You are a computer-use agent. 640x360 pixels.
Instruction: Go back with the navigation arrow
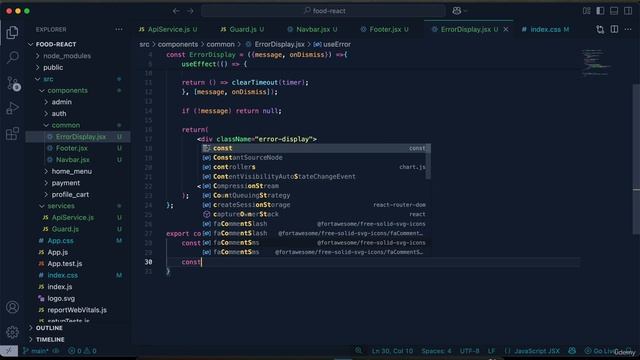click(176, 11)
